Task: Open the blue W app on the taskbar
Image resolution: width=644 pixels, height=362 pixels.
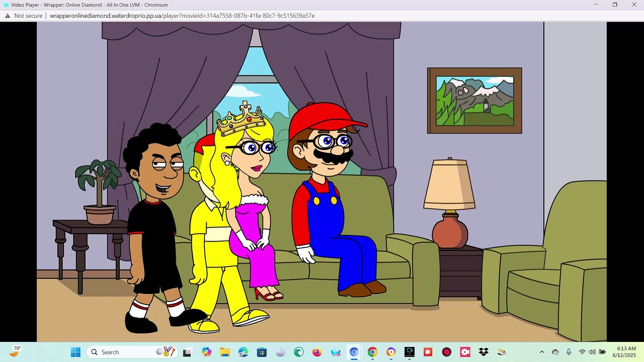Action: [x=336, y=352]
